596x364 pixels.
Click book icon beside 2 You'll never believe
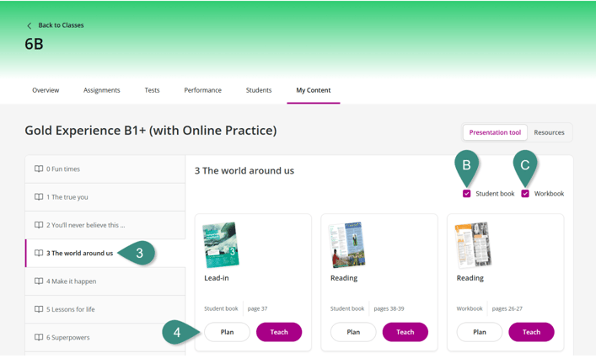pos(39,225)
